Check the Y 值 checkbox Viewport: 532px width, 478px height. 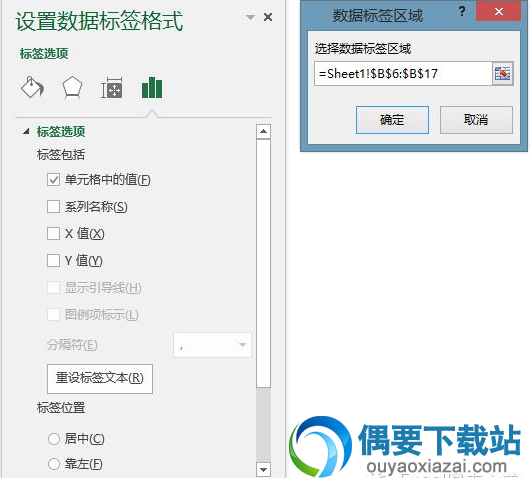53,261
